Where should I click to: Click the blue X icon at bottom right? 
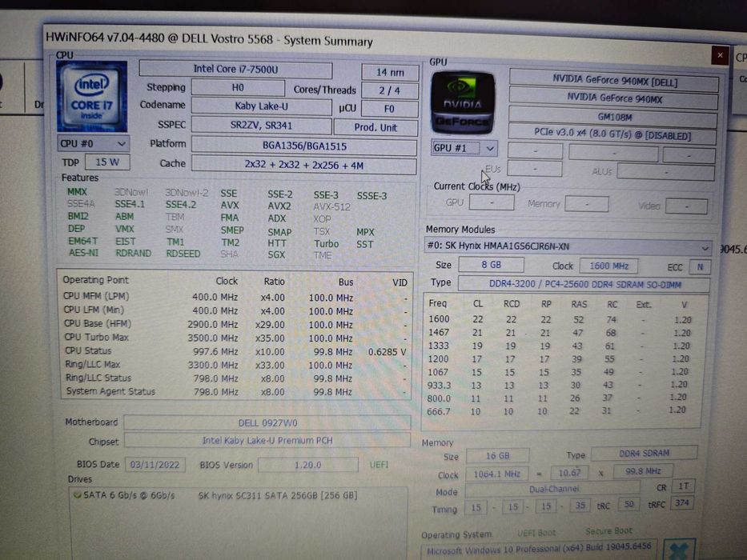[x=678, y=550]
